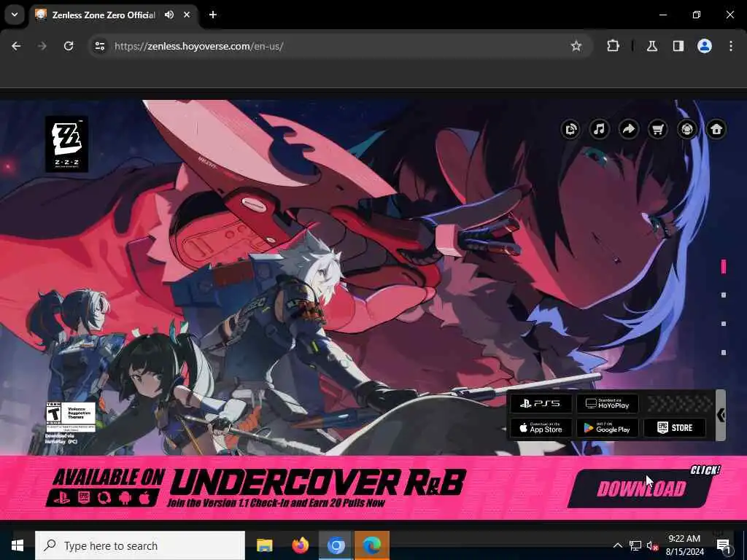The height and width of the screenshot is (560, 747).
Task: Open the App Store download link
Action: pos(541,427)
